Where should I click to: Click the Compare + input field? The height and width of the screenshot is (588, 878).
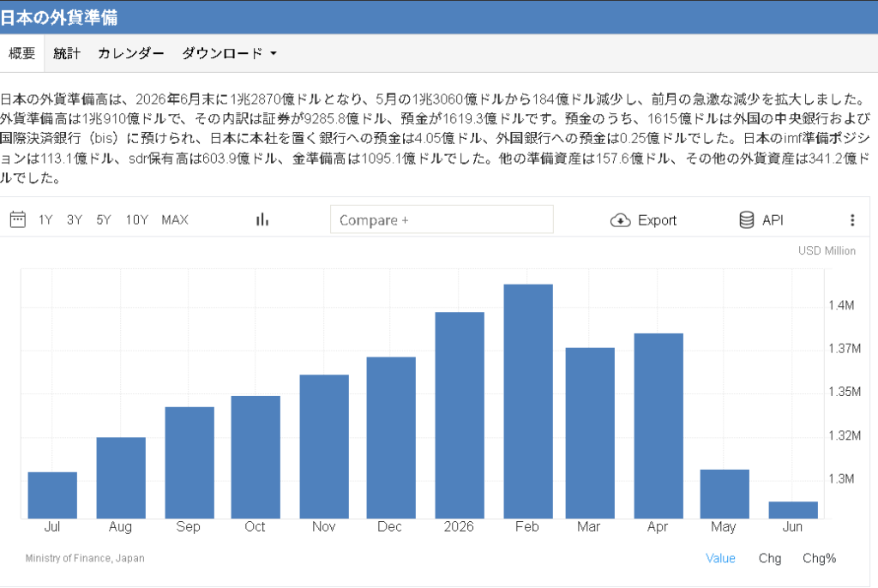click(x=442, y=219)
